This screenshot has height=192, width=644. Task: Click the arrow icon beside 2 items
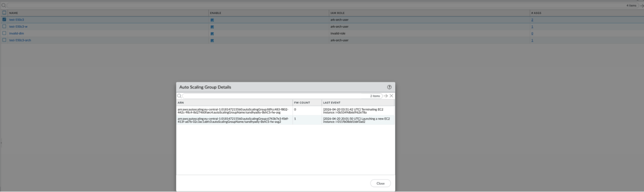tap(386, 96)
